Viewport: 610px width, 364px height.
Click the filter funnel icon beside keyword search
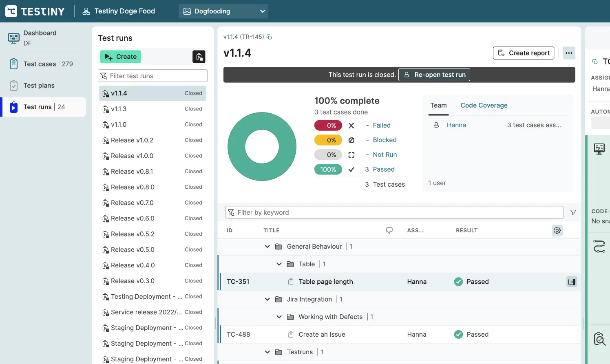click(x=573, y=212)
